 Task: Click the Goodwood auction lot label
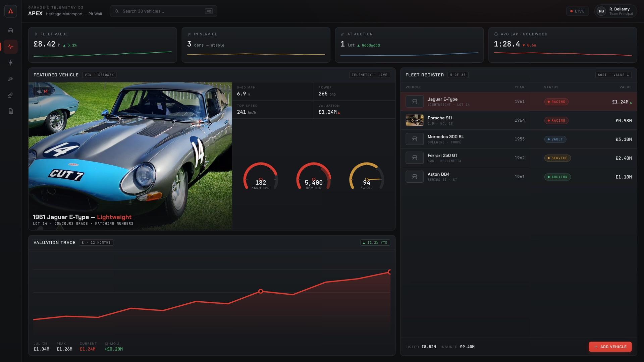(368, 45)
